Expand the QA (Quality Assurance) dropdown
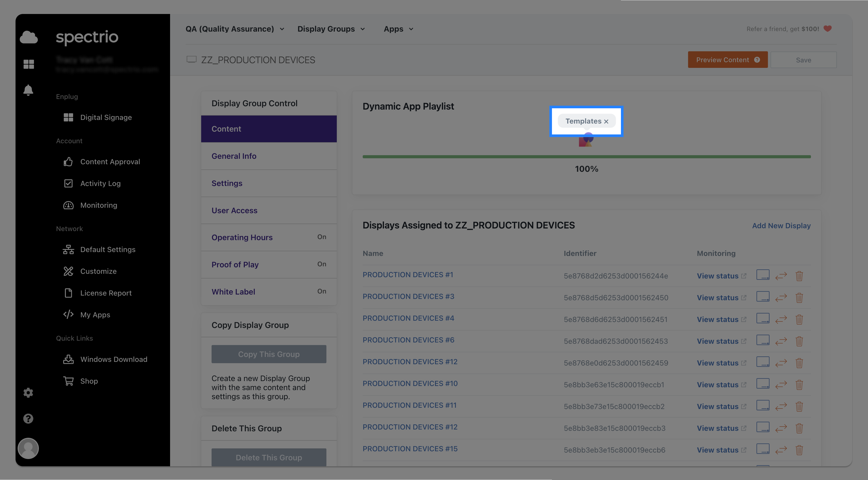Screen dimensions: 868x480 pos(235,29)
